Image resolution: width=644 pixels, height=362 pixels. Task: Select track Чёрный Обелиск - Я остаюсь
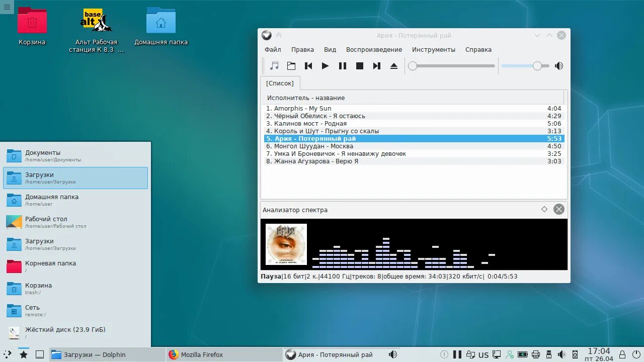tap(414, 116)
